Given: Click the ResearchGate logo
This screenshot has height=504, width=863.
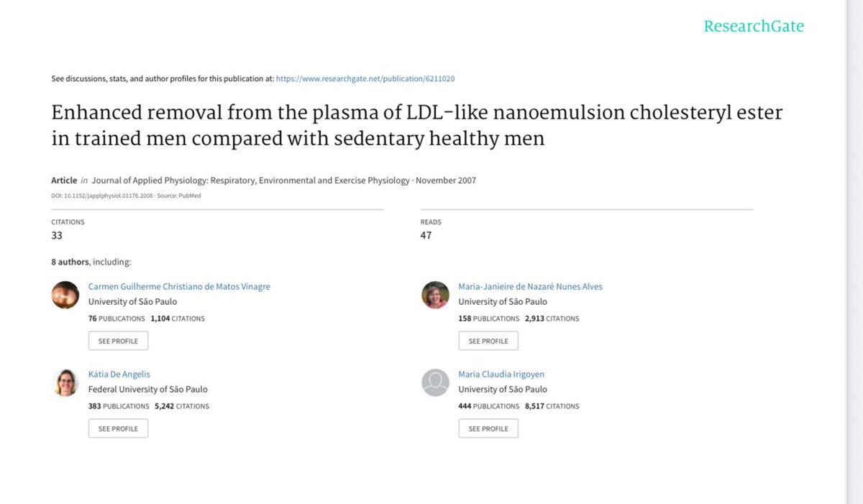Looking at the screenshot, I should pyautogui.click(x=753, y=27).
